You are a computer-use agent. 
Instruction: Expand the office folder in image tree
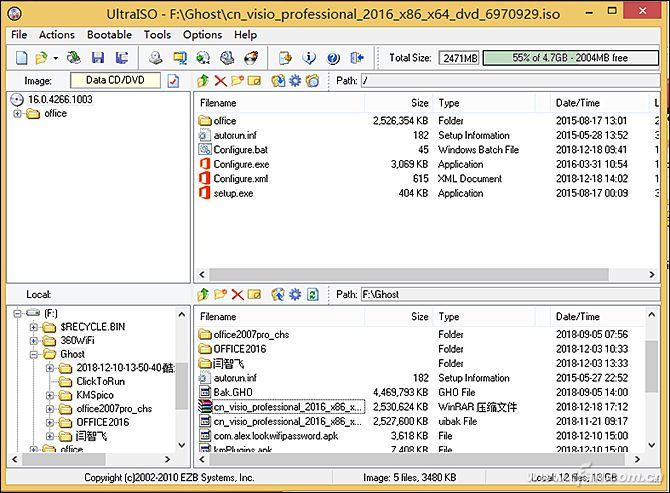[x=17, y=114]
